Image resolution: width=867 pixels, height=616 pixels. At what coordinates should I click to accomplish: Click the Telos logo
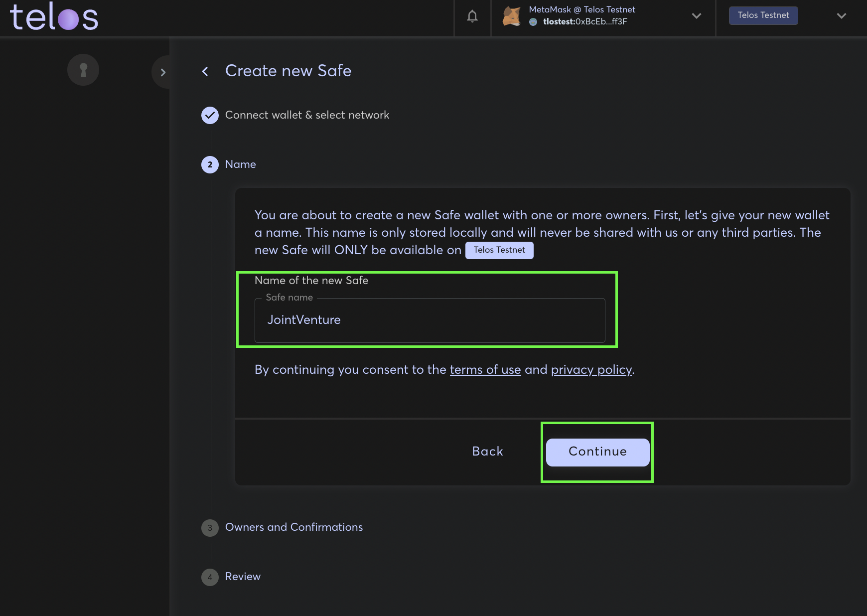click(x=54, y=17)
